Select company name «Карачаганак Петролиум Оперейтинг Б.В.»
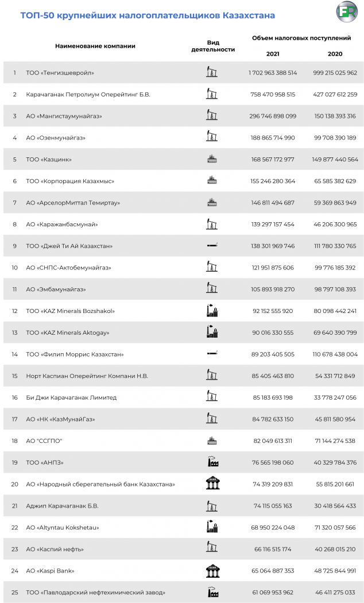This screenshot has width=364, height=603. (88, 94)
